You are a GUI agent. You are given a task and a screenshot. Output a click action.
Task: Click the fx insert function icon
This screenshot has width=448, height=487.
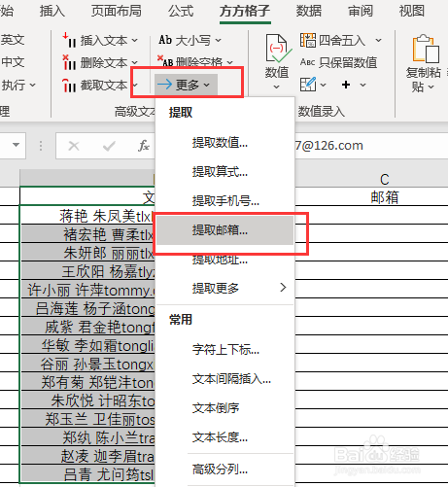pyautogui.click(x=144, y=146)
